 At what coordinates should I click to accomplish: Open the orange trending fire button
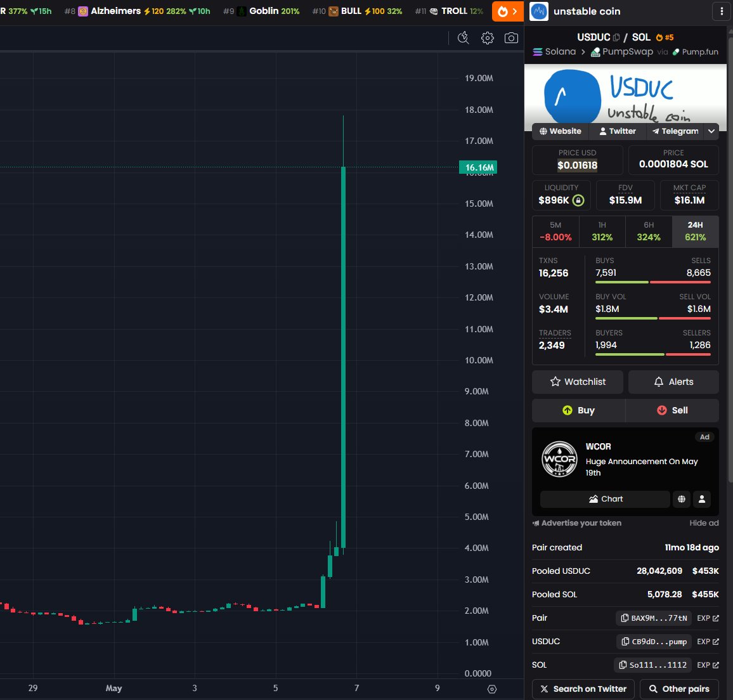pos(508,11)
